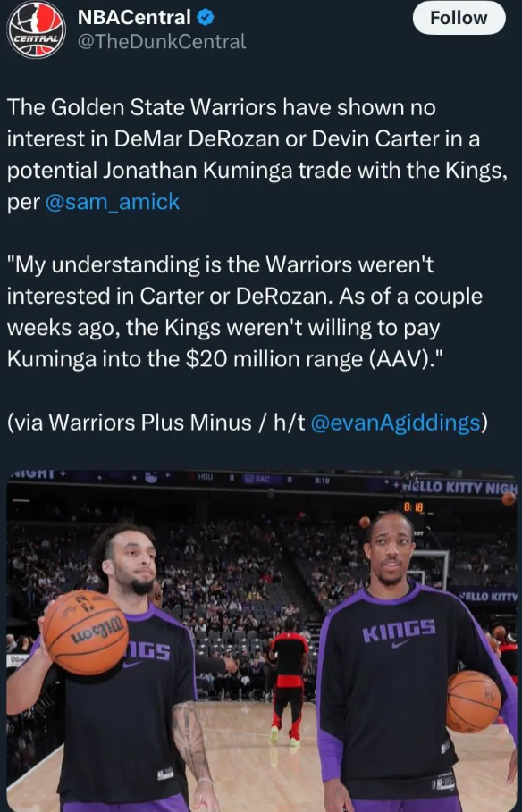Follow the NBACentral account
The height and width of the screenshot is (812, 522).
click(459, 18)
